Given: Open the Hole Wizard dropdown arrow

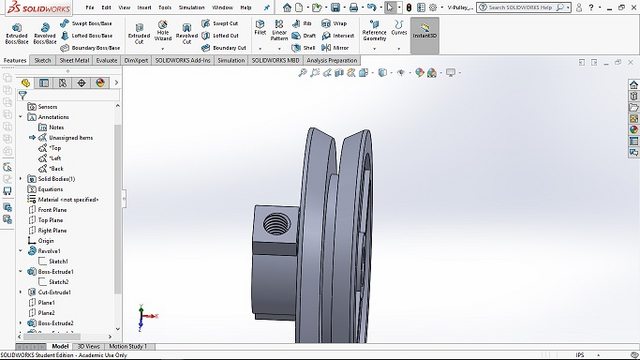Looking at the screenshot, I should click(x=162, y=49).
